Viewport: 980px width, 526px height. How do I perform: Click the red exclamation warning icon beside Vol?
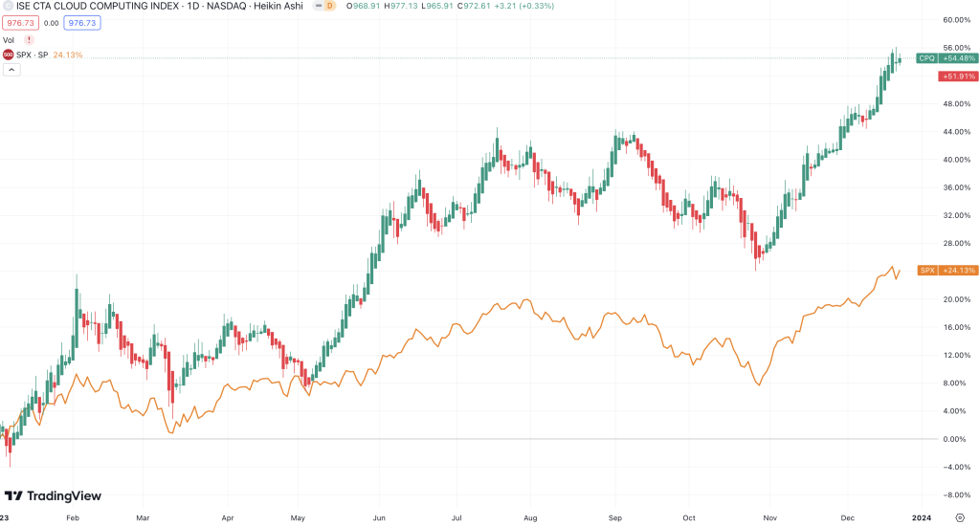[x=29, y=40]
